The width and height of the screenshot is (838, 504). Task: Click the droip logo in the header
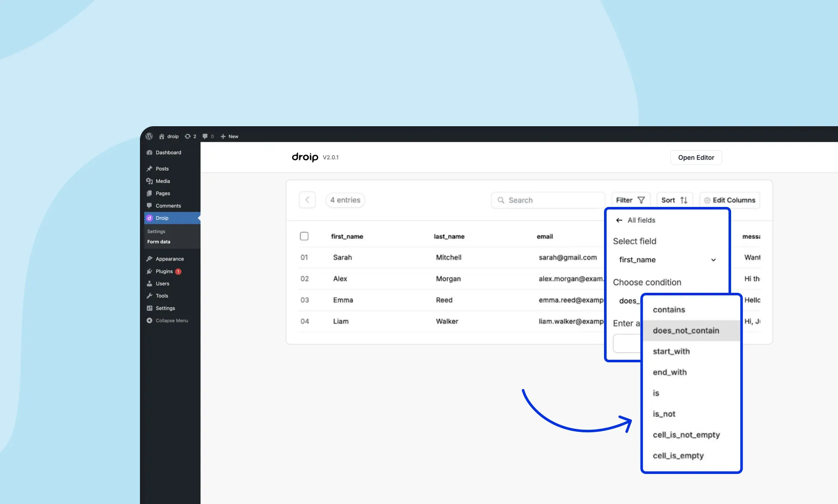pos(305,157)
